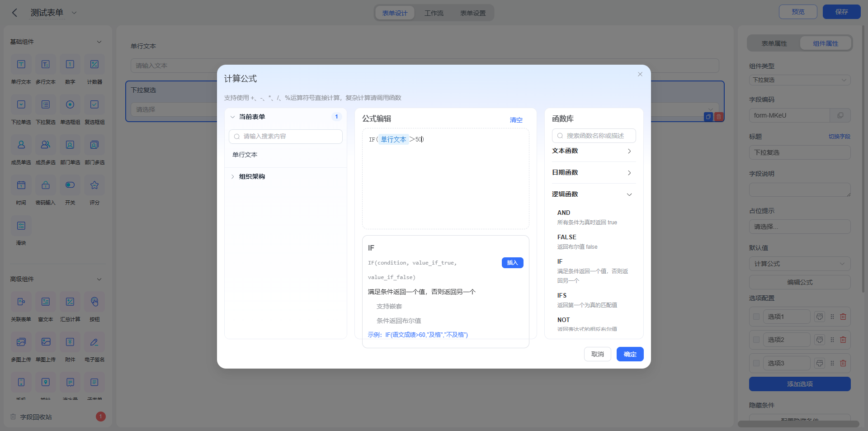Select the 附件 component icon

(x=70, y=342)
